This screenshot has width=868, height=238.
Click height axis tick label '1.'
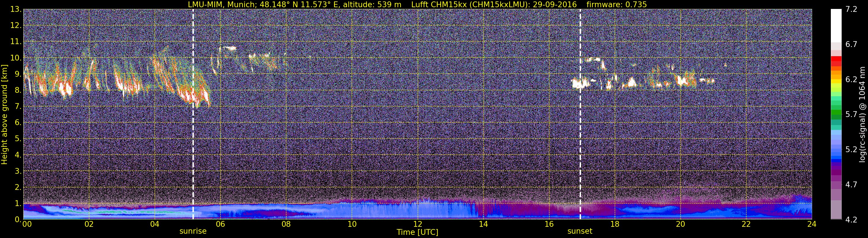(18, 203)
